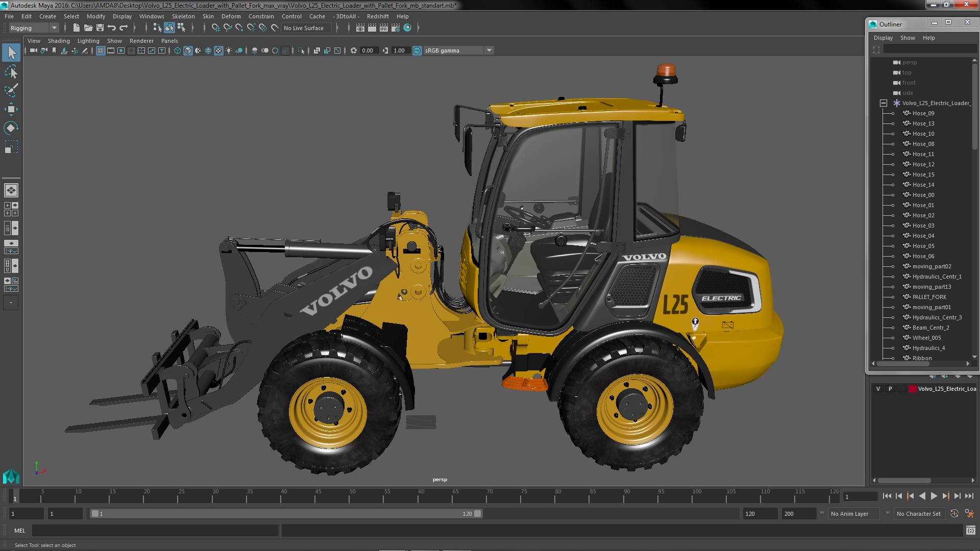
Task: Toggle wireframe shading in viewport
Action: (x=178, y=51)
